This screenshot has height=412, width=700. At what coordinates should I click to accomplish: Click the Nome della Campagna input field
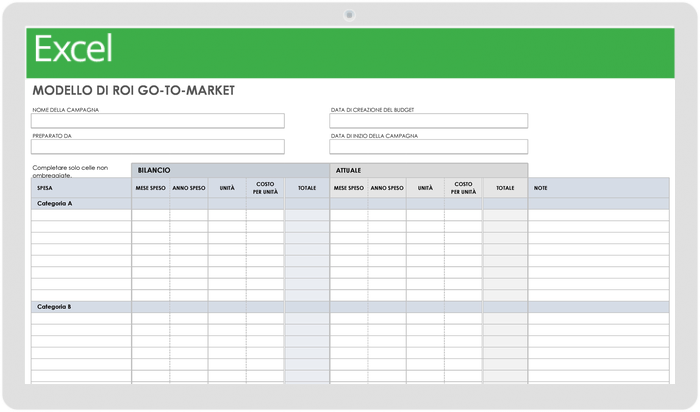pos(158,121)
